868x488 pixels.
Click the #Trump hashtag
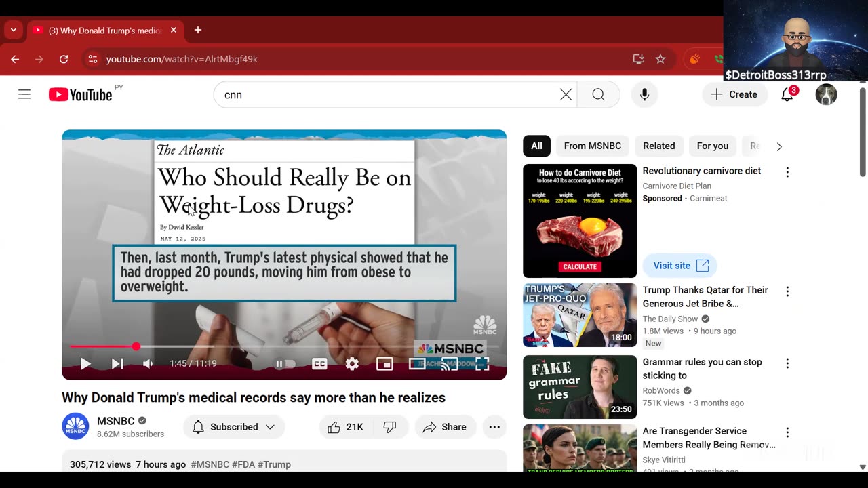tap(274, 464)
